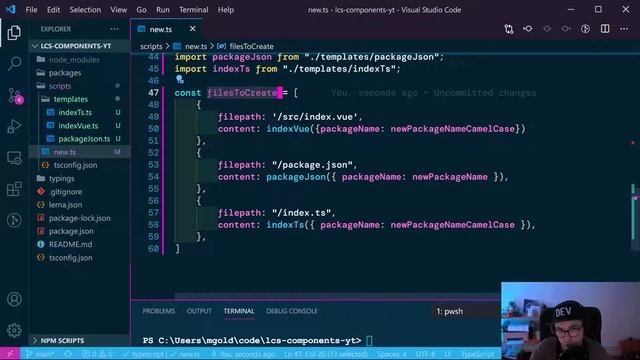Split the editor to the right
This screenshot has height=360, width=640.
(x=605, y=29)
